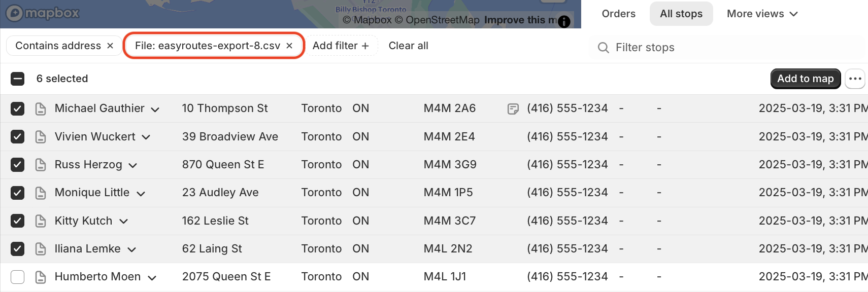Check the Humberto Moen row checkbox

click(18, 277)
